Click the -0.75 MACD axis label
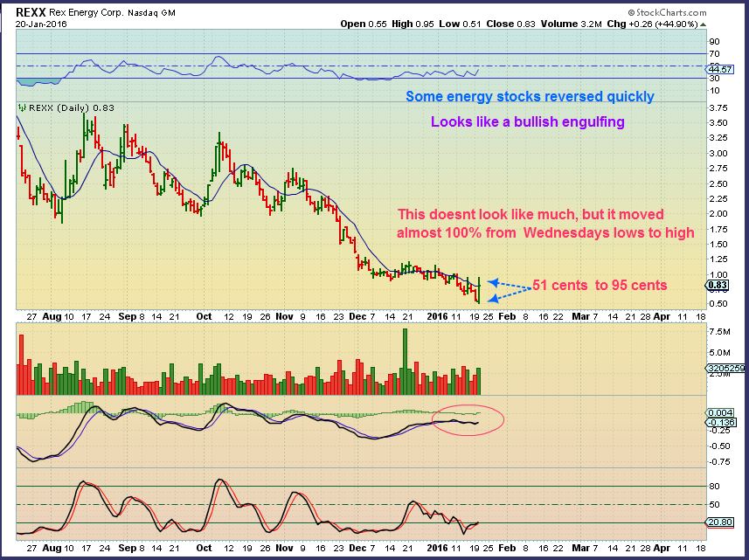The height and width of the screenshot is (560, 749). [x=719, y=462]
